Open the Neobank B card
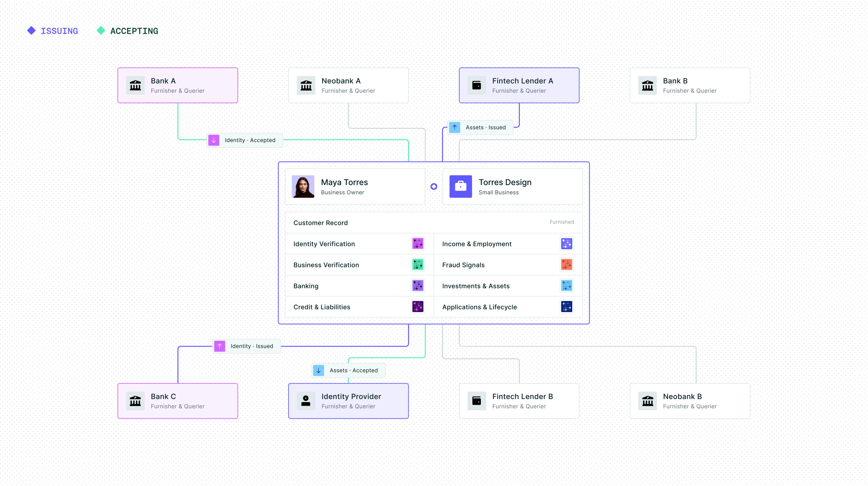The image size is (868, 486). [690, 401]
